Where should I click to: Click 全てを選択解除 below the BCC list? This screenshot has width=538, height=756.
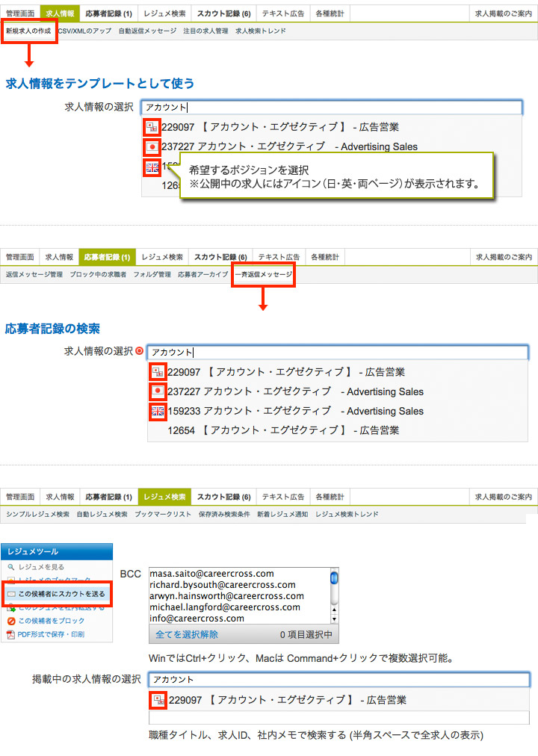click(x=187, y=634)
